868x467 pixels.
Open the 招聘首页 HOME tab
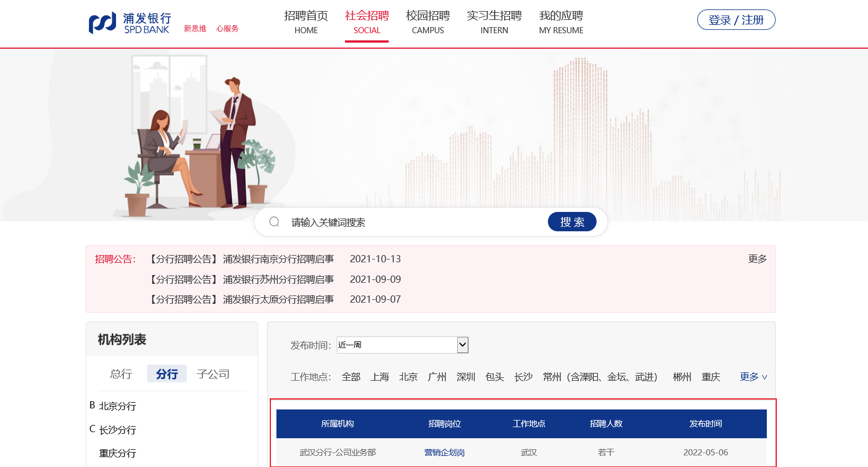[x=306, y=22]
